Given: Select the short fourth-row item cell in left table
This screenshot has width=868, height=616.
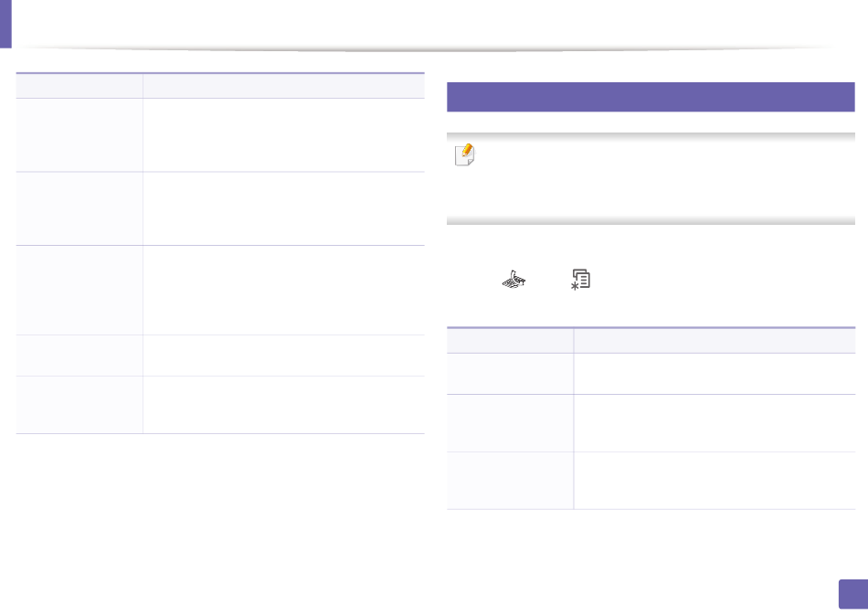Looking at the screenshot, I should (x=79, y=356).
